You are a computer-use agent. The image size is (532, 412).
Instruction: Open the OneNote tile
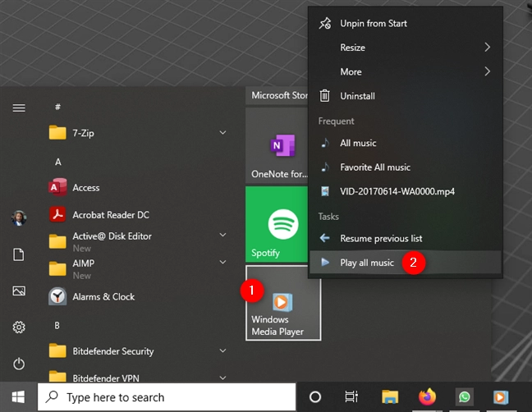tap(277, 145)
